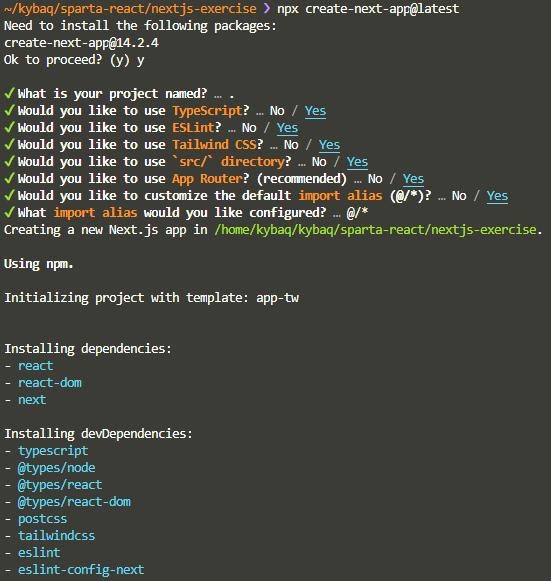Click the eslint-config-next package name
The width and height of the screenshot is (551, 581).
pos(81,570)
